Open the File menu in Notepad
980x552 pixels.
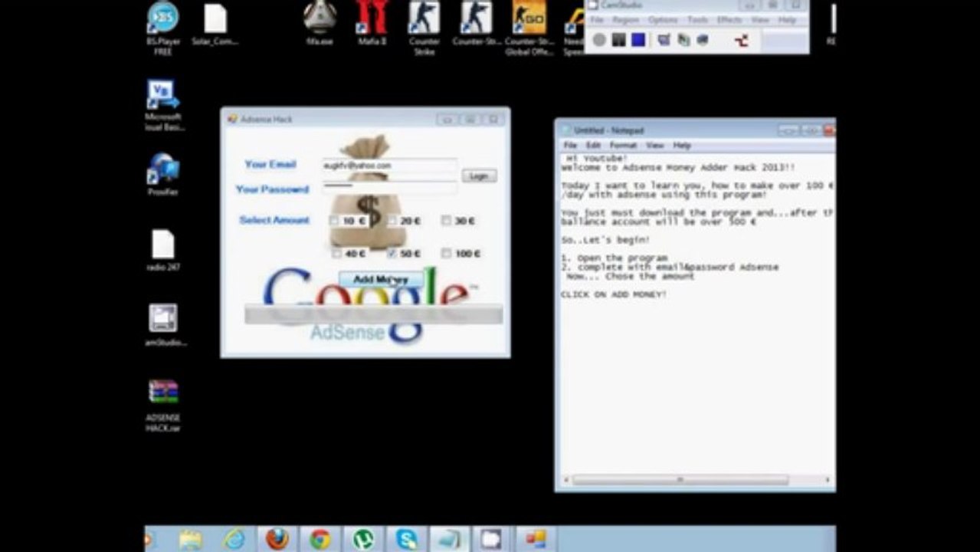coord(570,146)
